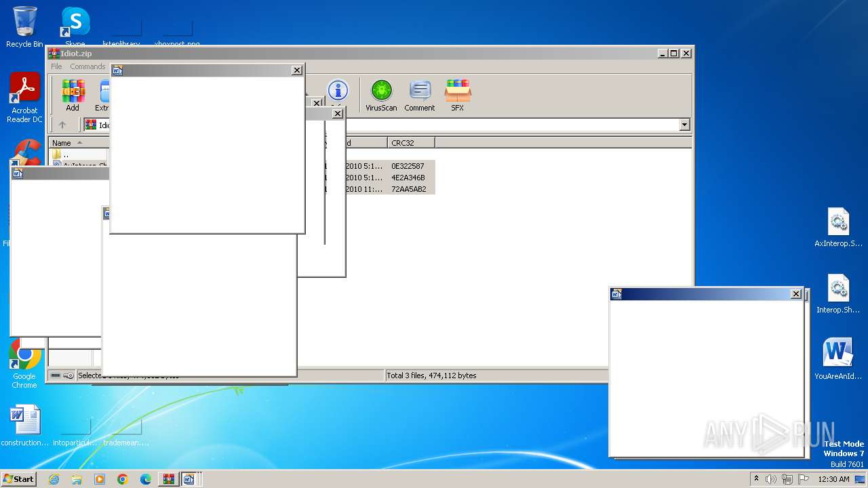The image size is (868, 488).
Task: Expand the archive path dropdown arrow
Action: 684,125
